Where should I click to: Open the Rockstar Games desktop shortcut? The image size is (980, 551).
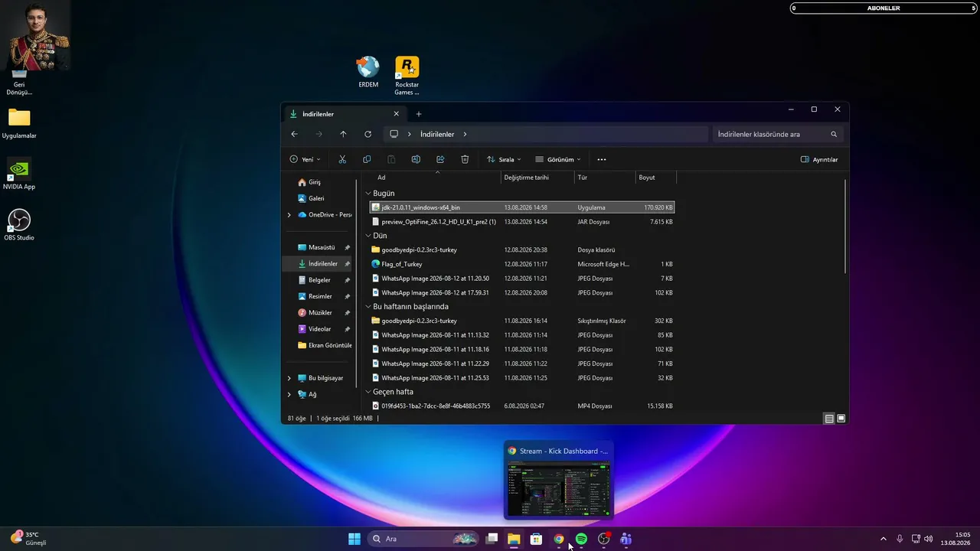coord(407,76)
